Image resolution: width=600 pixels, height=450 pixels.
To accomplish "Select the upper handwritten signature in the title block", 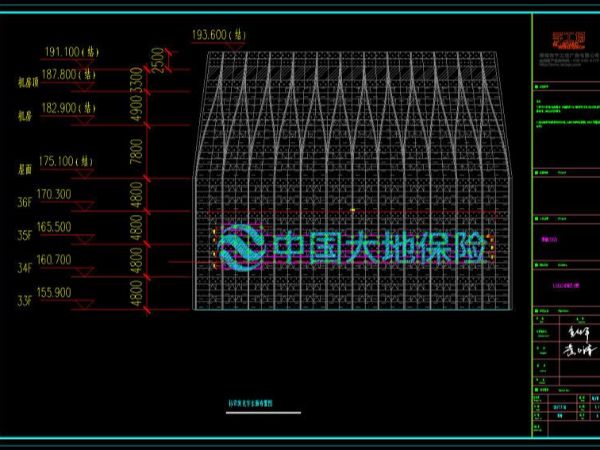I will [579, 333].
